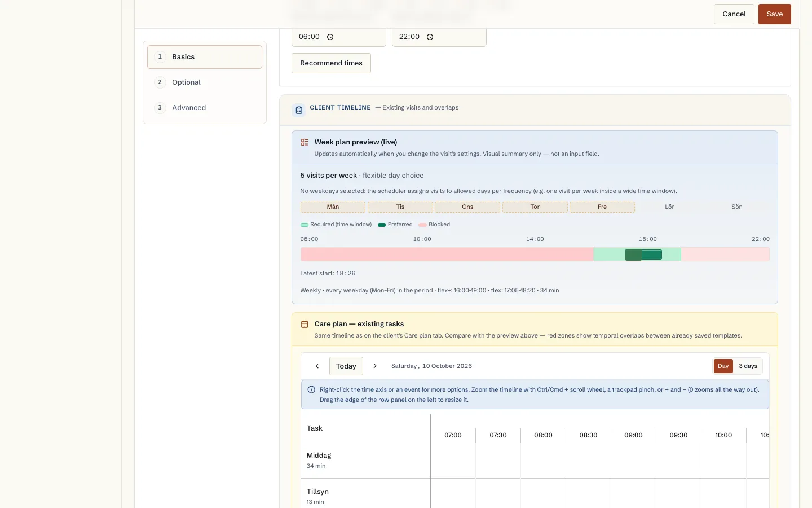Click the 07:30 time axis header

point(498,436)
